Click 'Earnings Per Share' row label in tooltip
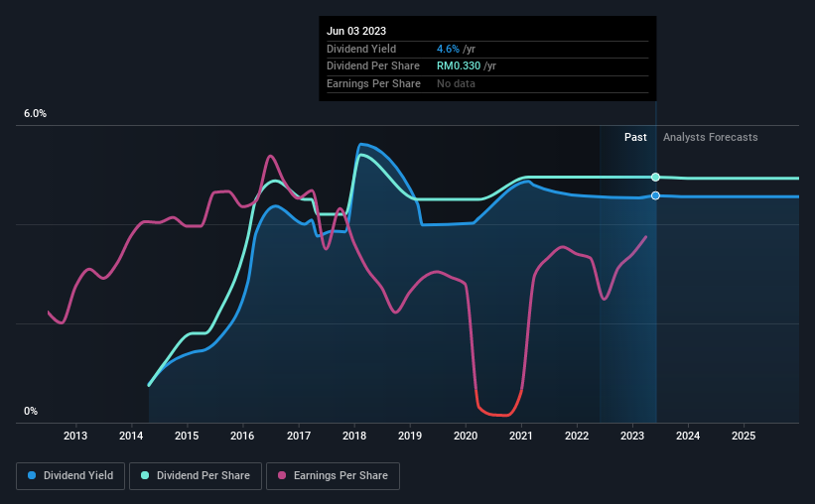The height and width of the screenshot is (504, 815). click(373, 83)
